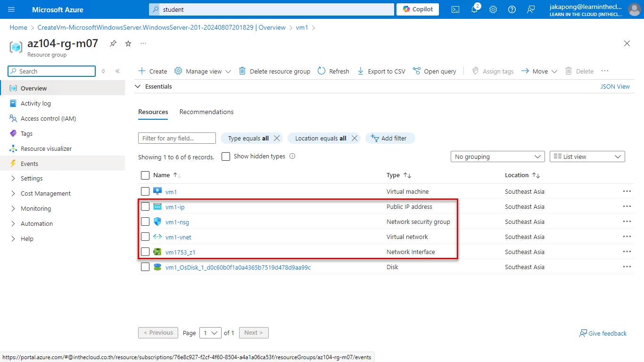Screen dimensions: 644x362
Task: Close the resource group blade
Action: tap(627, 43)
